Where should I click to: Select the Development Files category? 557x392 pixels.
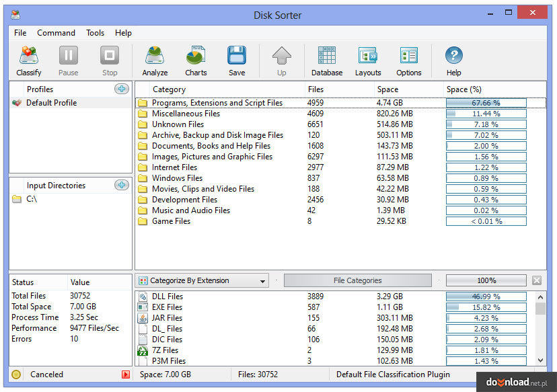click(x=340, y=200)
